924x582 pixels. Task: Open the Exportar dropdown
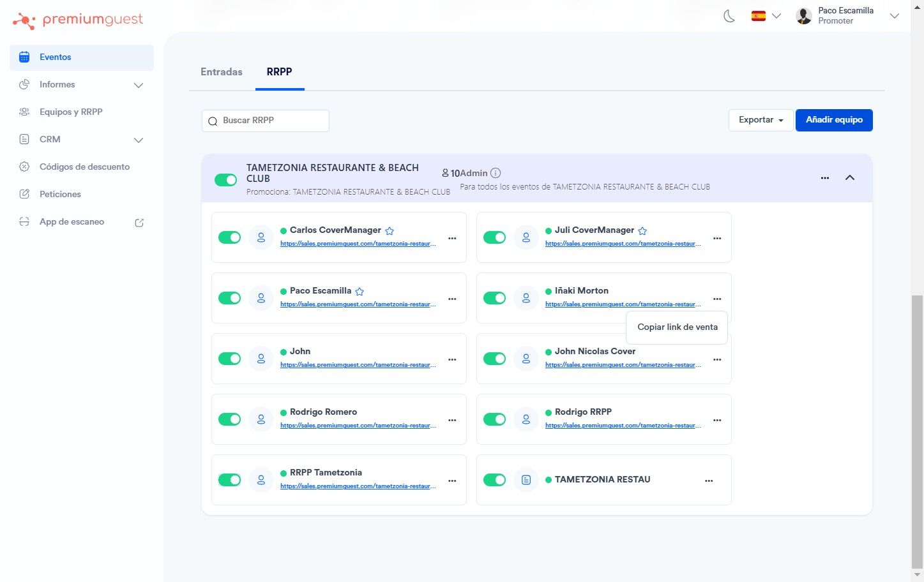(x=761, y=120)
